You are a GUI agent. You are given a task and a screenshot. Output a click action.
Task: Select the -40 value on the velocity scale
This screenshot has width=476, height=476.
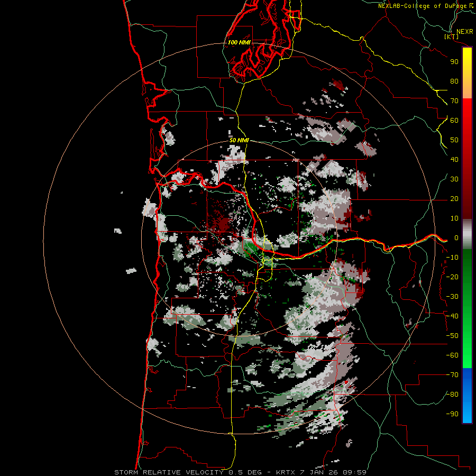pos(452,316)
